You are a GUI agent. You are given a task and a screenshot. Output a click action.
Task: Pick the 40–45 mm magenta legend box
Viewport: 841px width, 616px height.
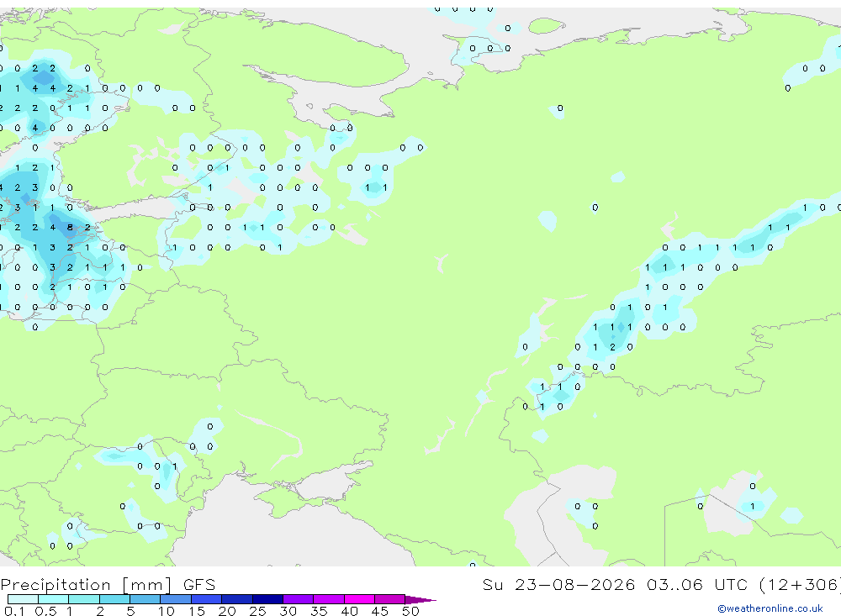point(359,599)
